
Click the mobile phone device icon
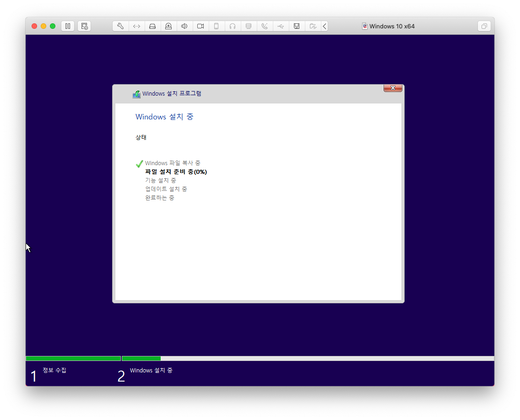(216, 26)
